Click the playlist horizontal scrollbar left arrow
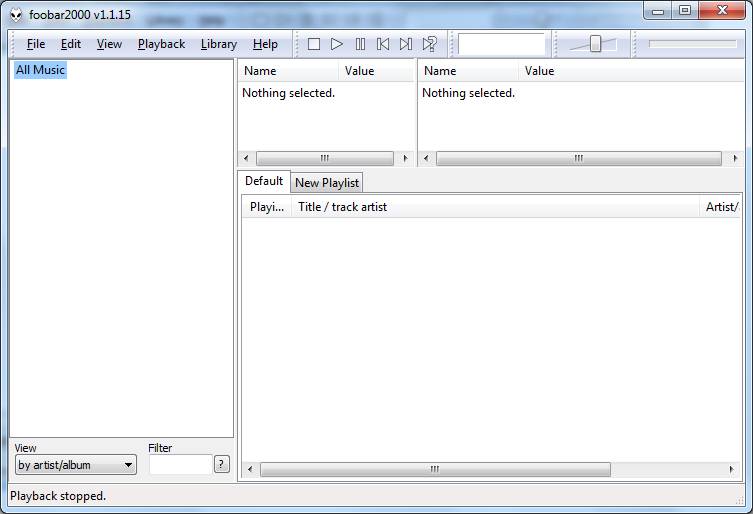 coord(250,469)
